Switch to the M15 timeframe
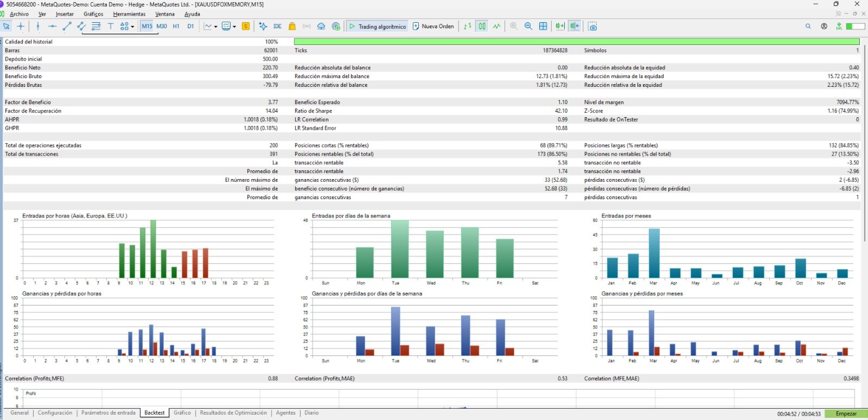Screen dimensions: 868x420 [x=147, y=26]
